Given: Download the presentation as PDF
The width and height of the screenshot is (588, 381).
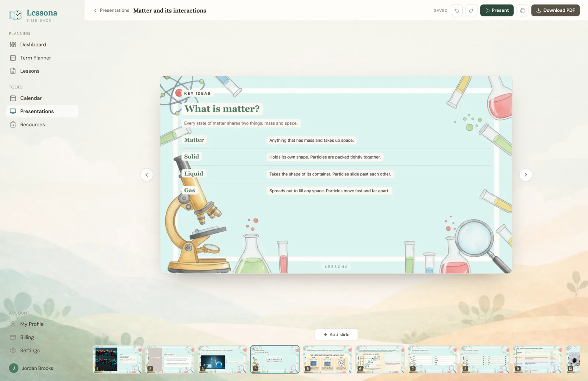Looking at the screenshot, I should click(555, 10).
